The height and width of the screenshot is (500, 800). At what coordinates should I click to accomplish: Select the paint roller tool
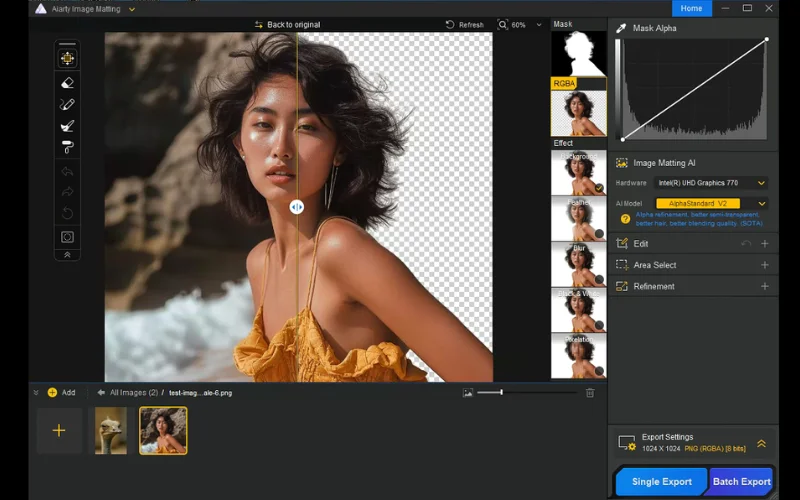pyautogui.click(x=67, y=147)
